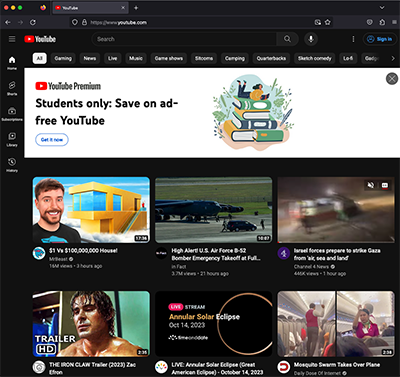
Task: Click the Daily Dose Of Internet avatar
Action: 284,367
